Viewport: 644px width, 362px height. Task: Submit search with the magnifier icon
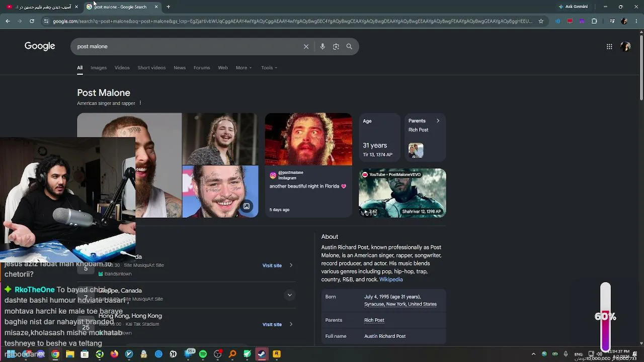tap(349, 46)
